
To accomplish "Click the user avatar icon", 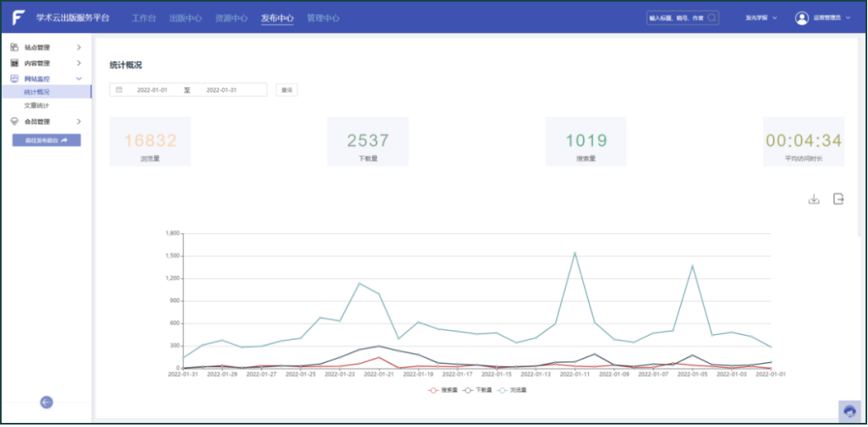I will (801, 18).
